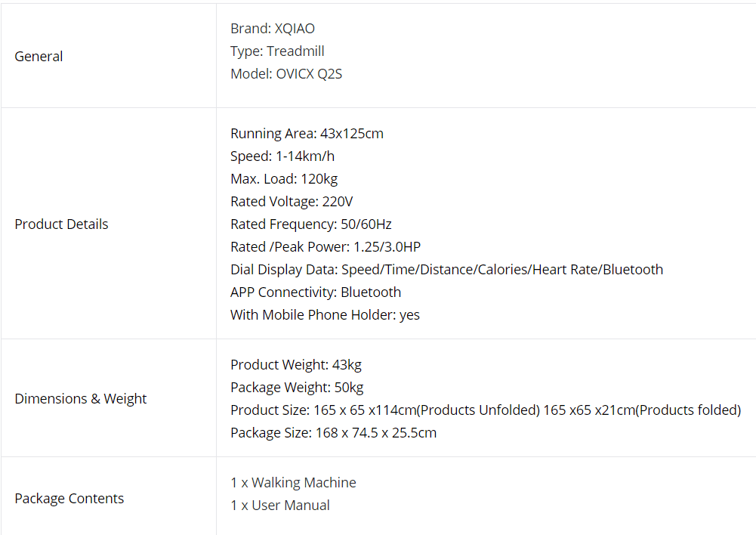Click the Product Size specification line
The height and width of the screenshot is (535, 756).
(x=486, y=410)
